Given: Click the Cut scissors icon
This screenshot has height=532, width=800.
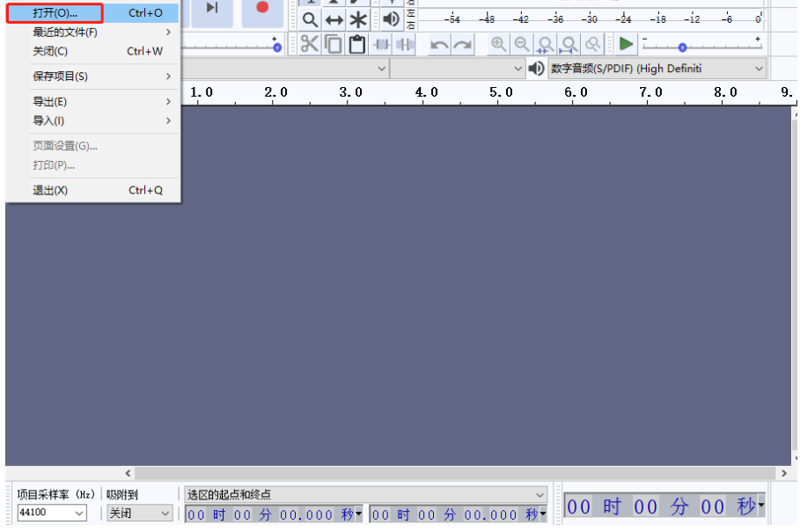Looking at the screenshot, I should pos(310,44).
